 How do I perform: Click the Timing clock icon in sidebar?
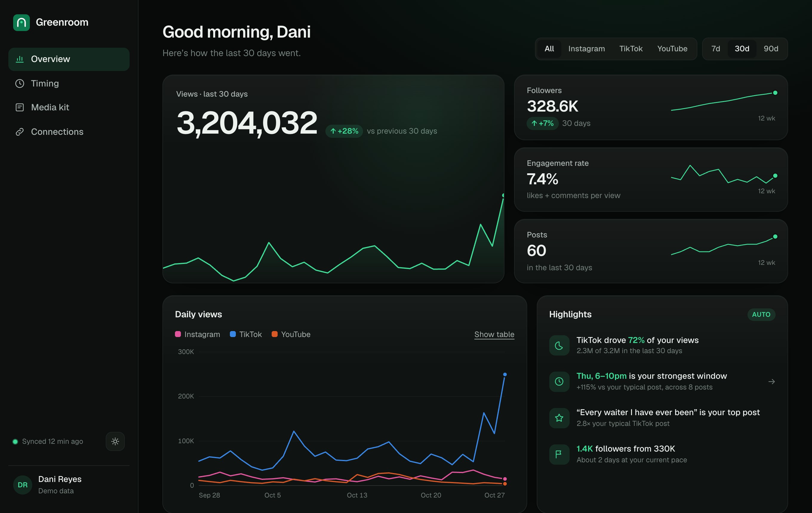(x=20, y=83)
